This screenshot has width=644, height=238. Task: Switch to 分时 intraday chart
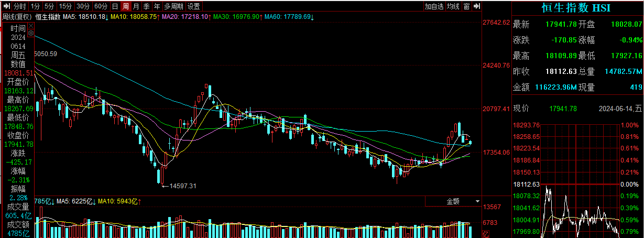(20, 6)
